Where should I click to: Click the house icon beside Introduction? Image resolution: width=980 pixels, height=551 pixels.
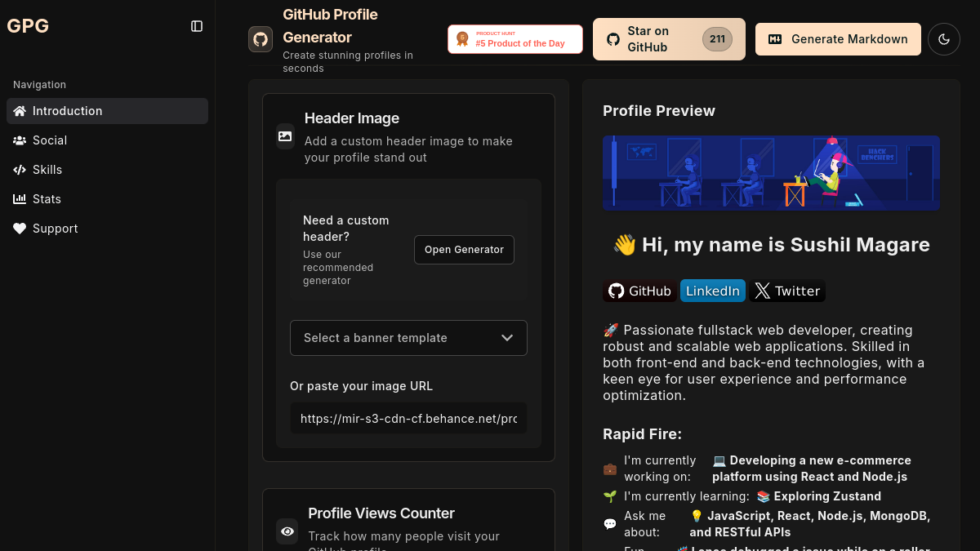pos(20,111)
